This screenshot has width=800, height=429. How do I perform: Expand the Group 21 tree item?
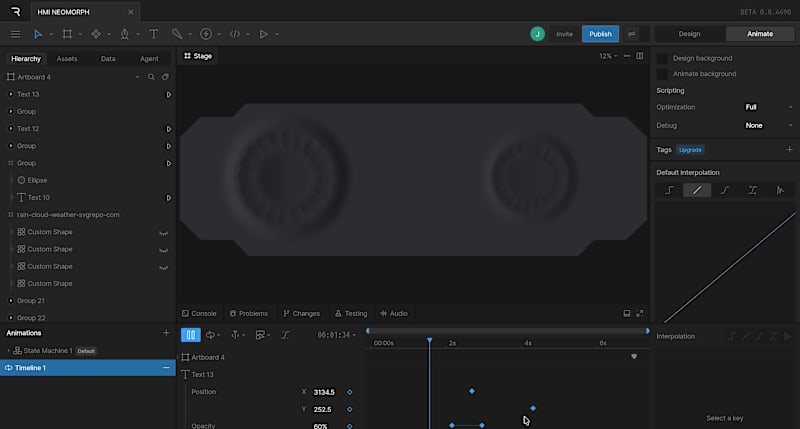[x=11, y=300]
